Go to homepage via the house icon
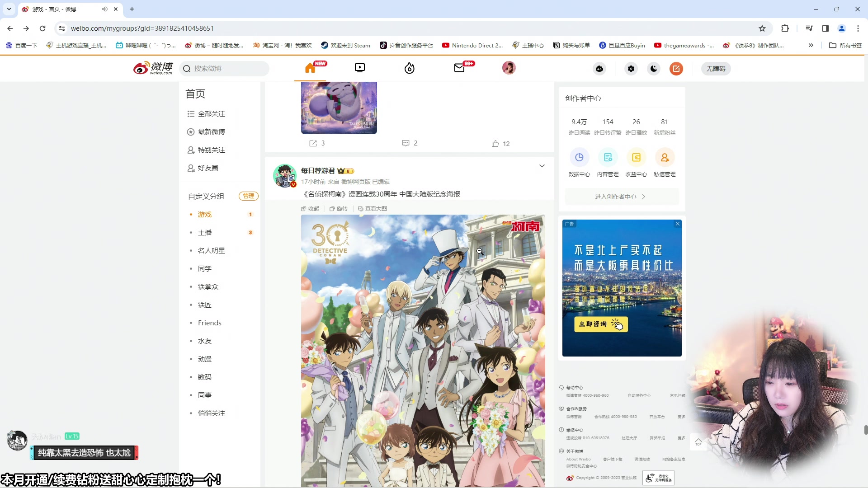 (x=311, y=68)
